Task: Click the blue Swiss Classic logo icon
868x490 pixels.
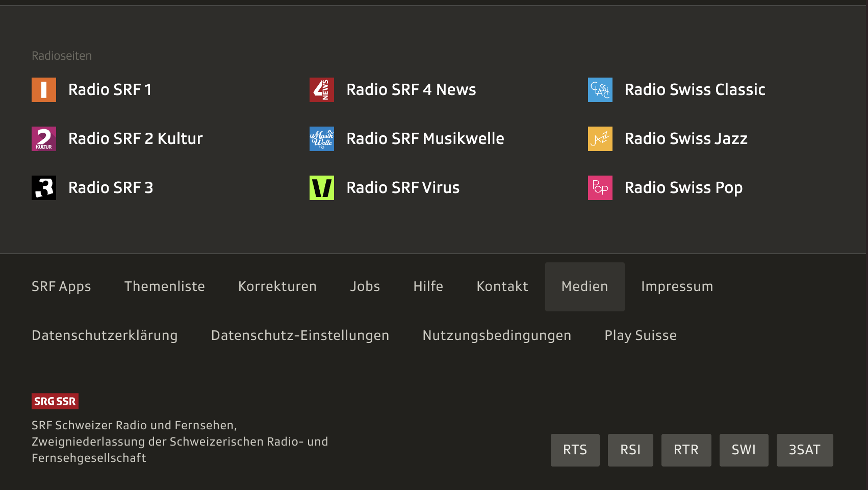Action: click(600, 90)
